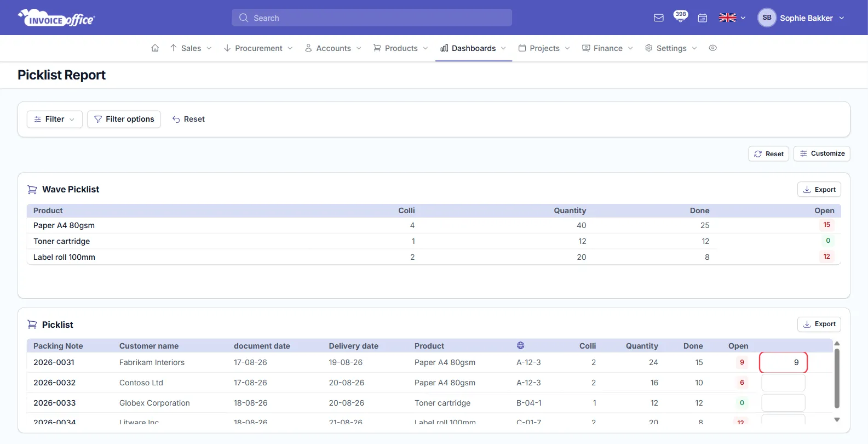This screenshot has height=444, width=868.
Task: Click the Accounts person icon
Action: click(x=308, y=48)
